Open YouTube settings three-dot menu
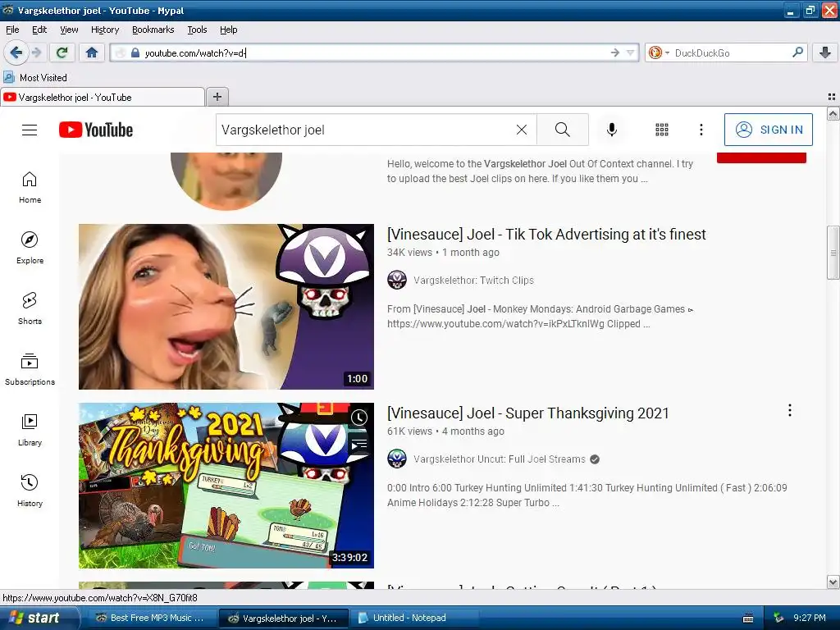 701,130
